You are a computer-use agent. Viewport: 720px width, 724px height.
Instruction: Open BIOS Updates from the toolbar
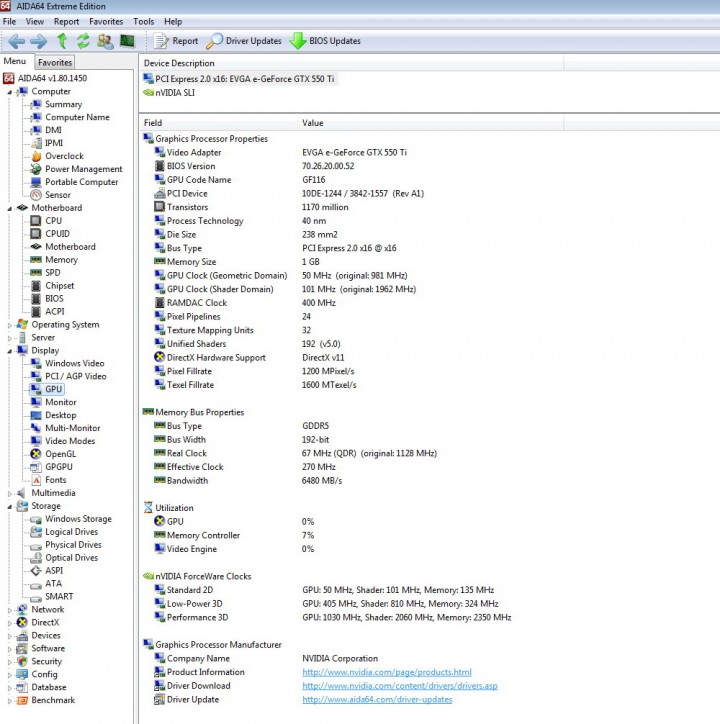coord(325,41)
